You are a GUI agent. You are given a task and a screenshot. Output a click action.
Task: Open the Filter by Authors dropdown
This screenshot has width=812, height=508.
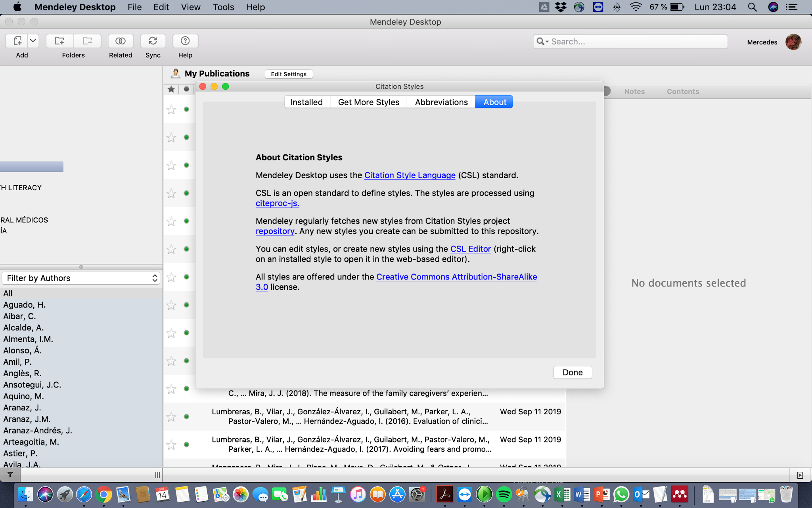81,278
